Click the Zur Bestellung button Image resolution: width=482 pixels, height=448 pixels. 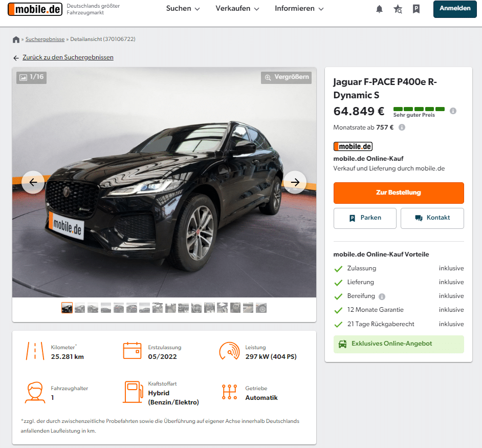coord(399,193)
